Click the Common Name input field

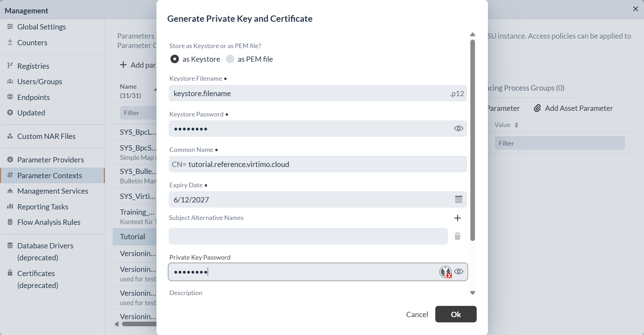tap(318, 164)
